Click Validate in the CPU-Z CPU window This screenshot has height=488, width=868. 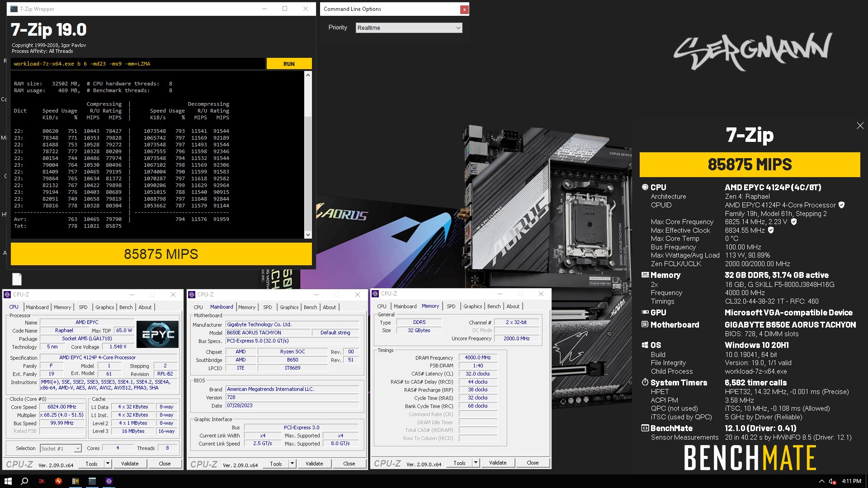click(130, 464)
